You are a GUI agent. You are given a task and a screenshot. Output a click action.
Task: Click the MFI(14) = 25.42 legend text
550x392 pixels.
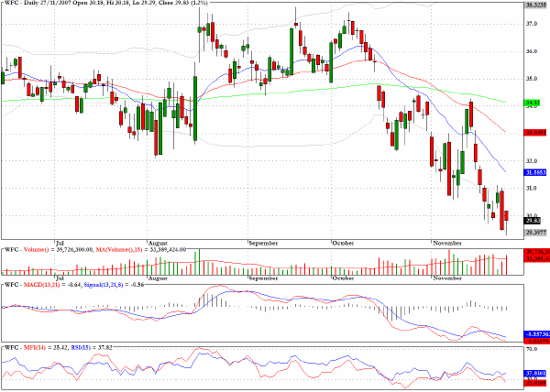coord(46,347)
